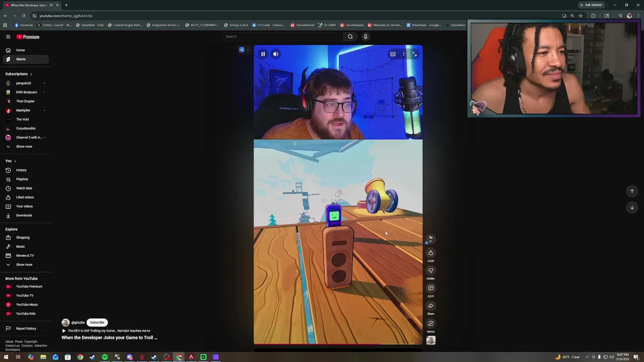Open the CoryxKenshin subscription
This screenshot has width=644, height=362.
(25, 128)
